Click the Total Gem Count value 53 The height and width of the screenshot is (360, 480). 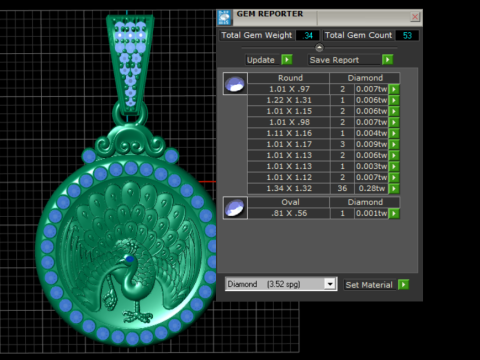coord(407,35)
